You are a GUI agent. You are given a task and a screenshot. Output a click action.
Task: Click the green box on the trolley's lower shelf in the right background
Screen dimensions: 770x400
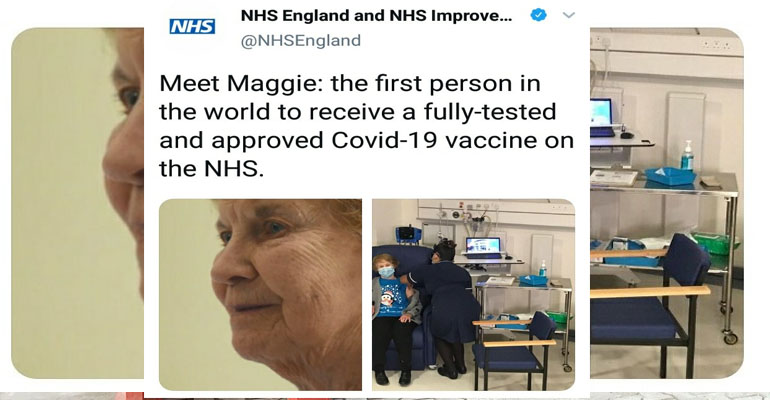[715, 243]
